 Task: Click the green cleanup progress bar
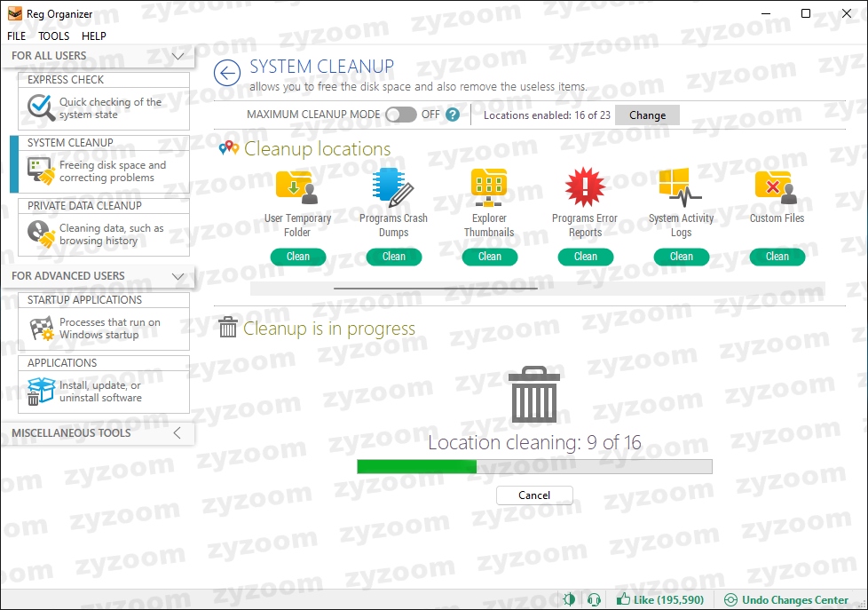[x=534, y=466]
